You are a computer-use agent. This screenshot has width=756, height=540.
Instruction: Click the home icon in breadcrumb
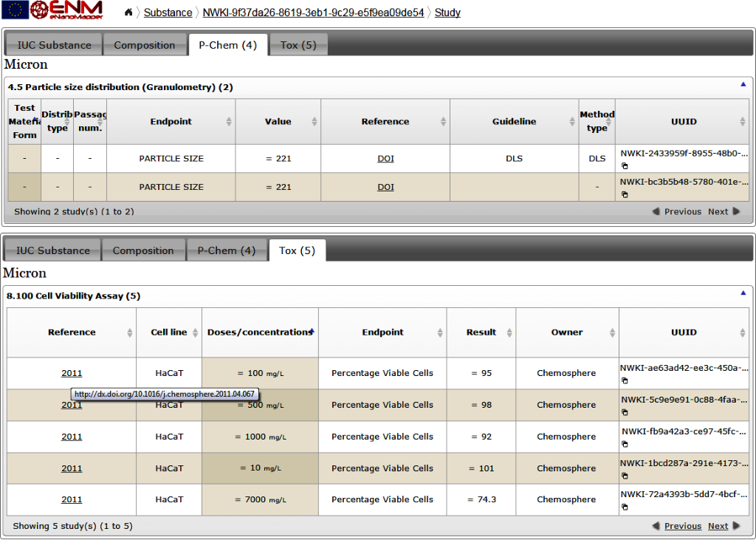coord(128,13)
